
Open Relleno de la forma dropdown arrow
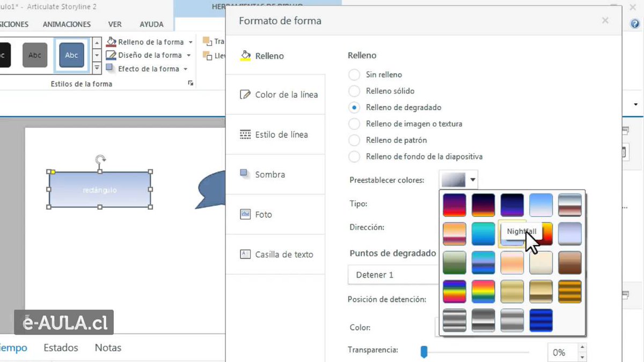coord(191,42)
